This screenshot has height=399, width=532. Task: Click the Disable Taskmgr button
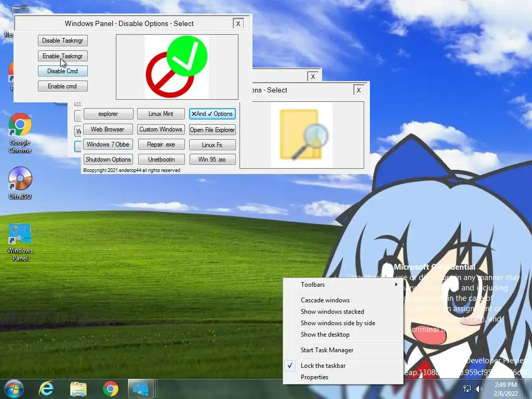(x=63, y=41)
